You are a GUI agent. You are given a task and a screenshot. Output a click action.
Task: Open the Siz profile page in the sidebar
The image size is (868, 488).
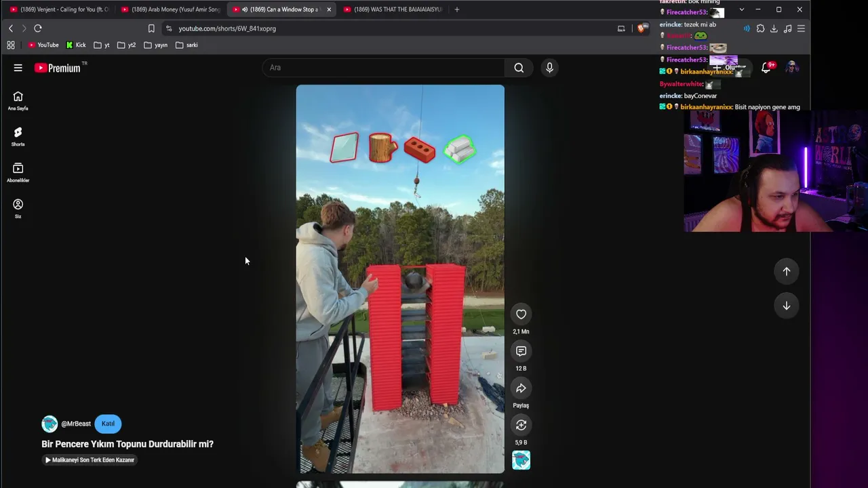[x=18, y=209]
